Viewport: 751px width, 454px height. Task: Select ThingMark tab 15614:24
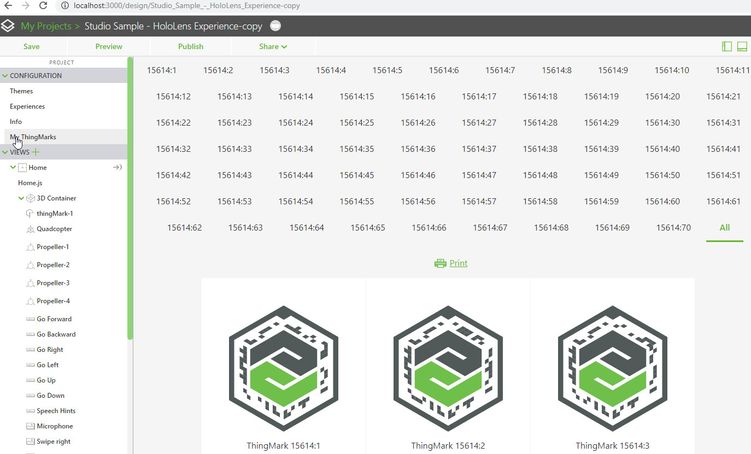(296, 123)
